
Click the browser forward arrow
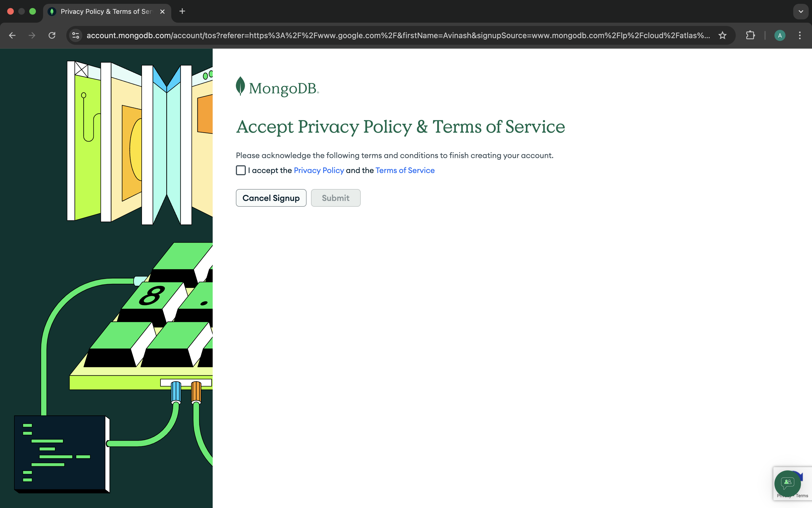32,35
